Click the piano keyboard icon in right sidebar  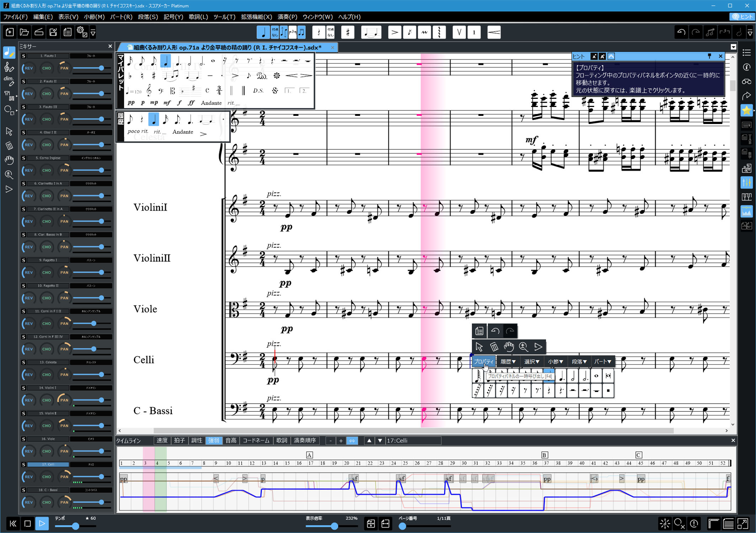(747, 197)
